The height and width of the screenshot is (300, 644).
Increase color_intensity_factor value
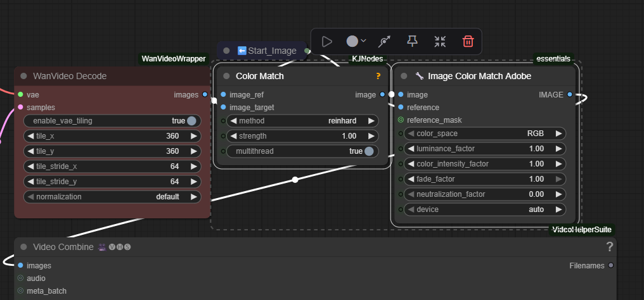coord(558,164)
